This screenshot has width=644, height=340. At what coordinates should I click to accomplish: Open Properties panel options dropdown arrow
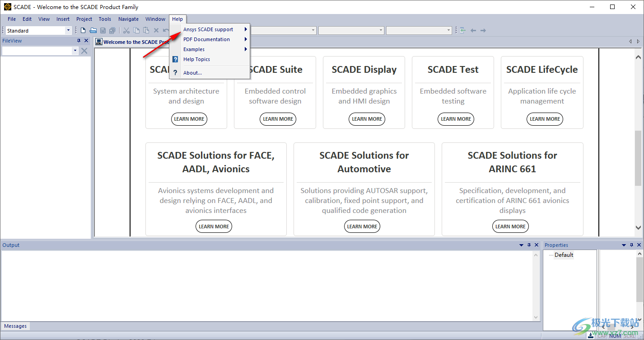coord(624,245)
